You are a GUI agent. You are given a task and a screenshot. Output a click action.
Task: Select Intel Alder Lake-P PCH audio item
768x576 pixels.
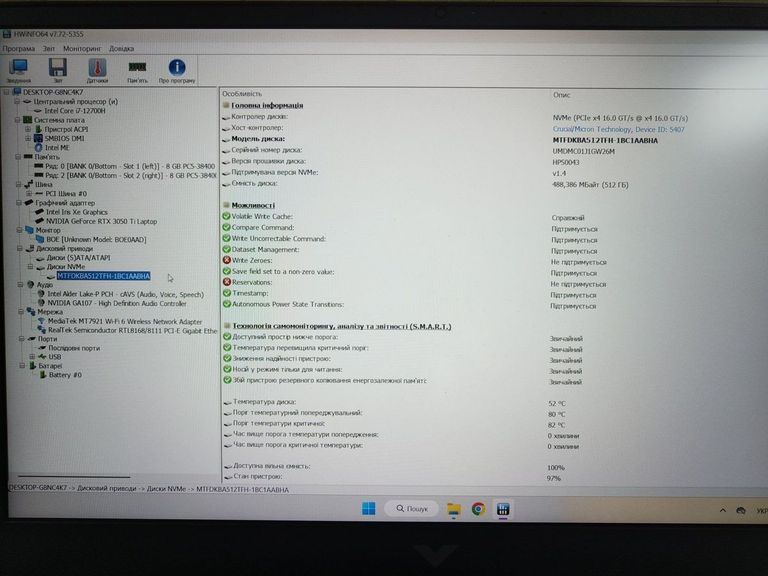125,294
